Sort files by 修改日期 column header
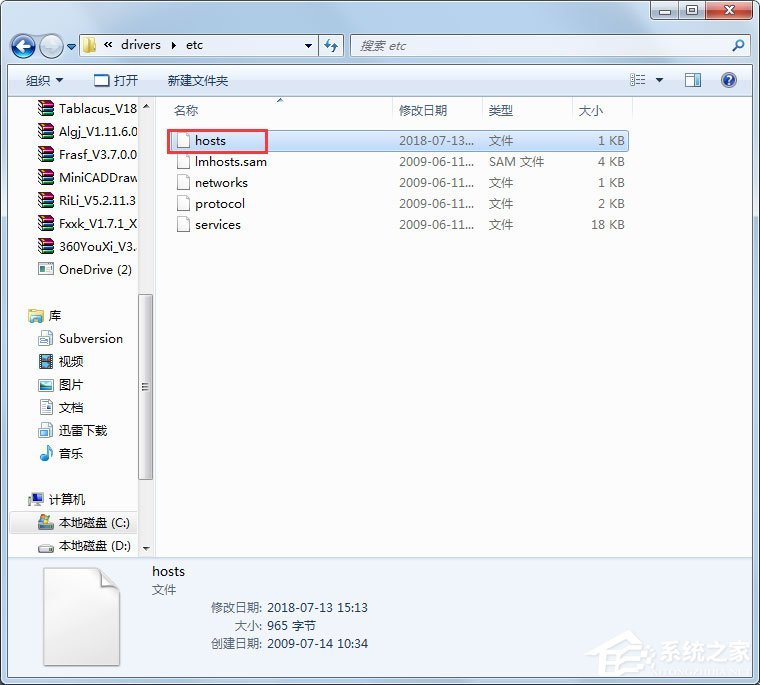This screenshot has height=685, width=760. tap(423, 110)
